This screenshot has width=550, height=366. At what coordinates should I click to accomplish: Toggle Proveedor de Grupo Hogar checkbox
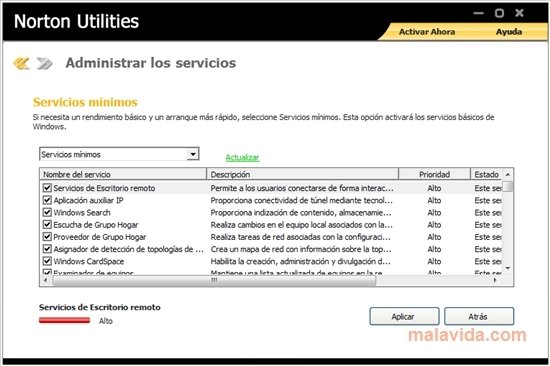point(47,237)
